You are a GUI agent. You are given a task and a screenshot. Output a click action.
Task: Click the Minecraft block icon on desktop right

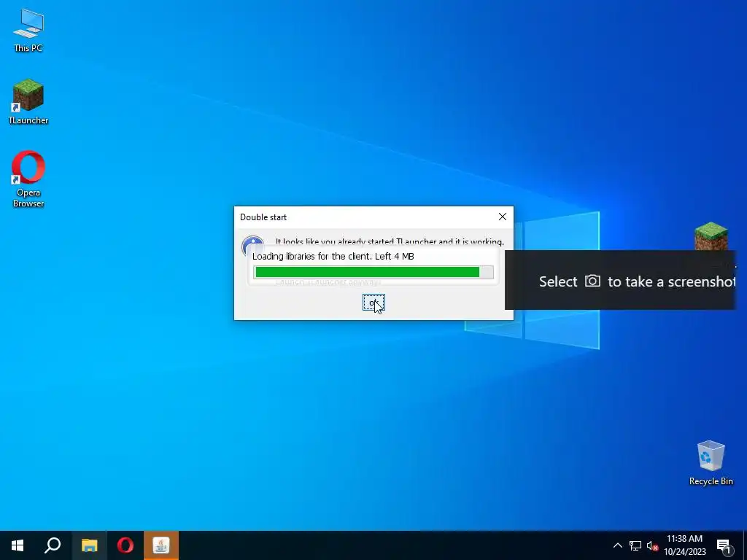[711, 237]
